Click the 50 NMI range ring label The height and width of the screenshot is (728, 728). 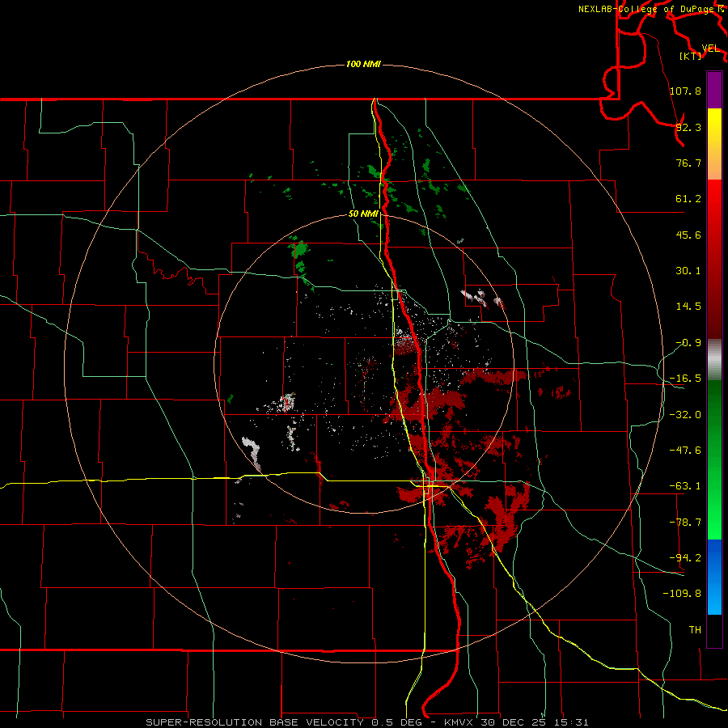click(x=363, y=214)
